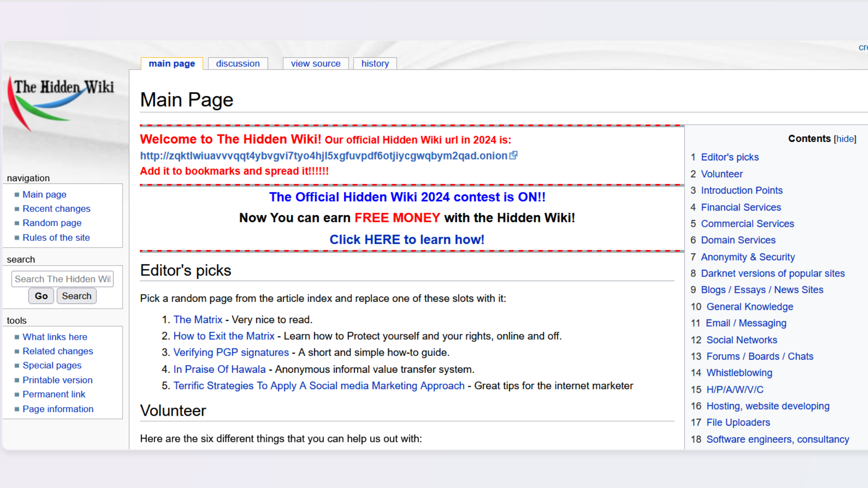868x488 pixels.
Task: Open the history tab
Action: [x=375, y=64]
